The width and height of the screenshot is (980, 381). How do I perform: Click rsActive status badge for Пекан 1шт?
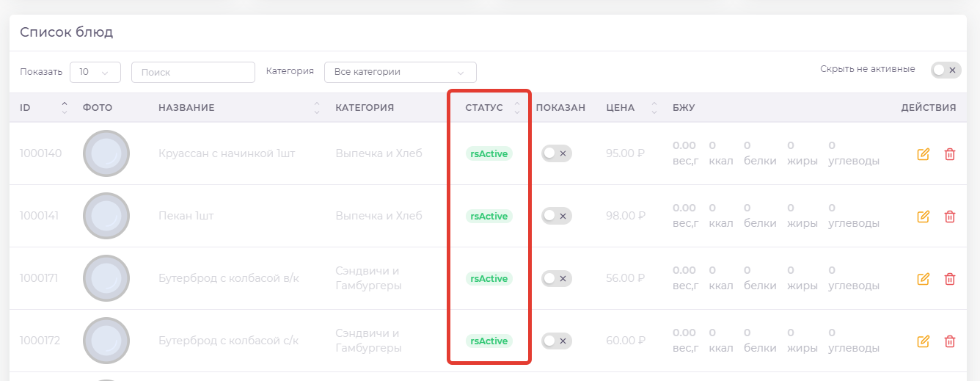489,216
